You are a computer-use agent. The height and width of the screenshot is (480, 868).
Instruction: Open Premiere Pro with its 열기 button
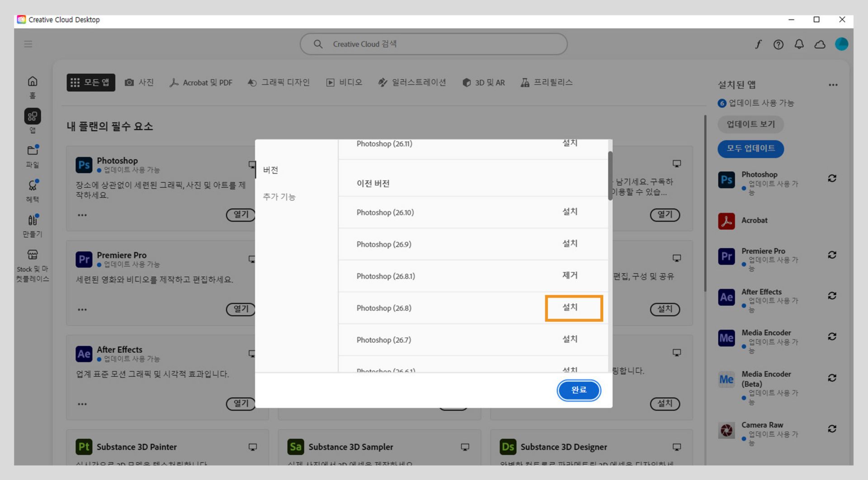coord(241,309)
